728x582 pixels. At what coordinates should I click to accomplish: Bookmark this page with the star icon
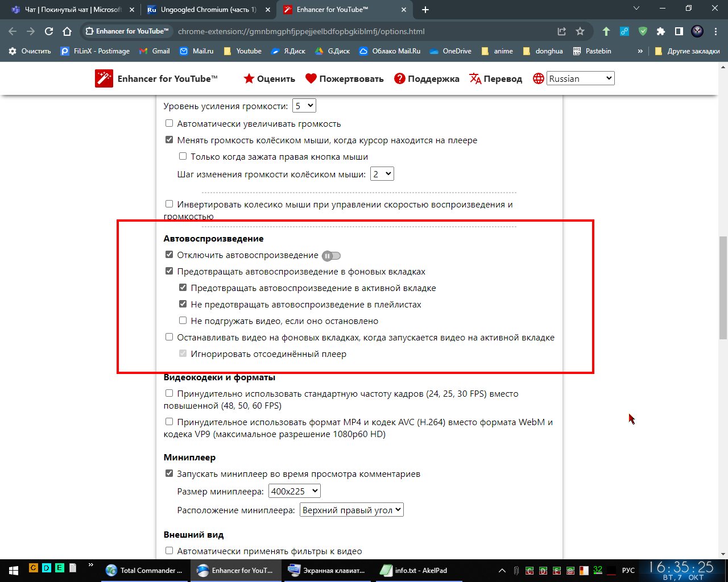point(580,31)
